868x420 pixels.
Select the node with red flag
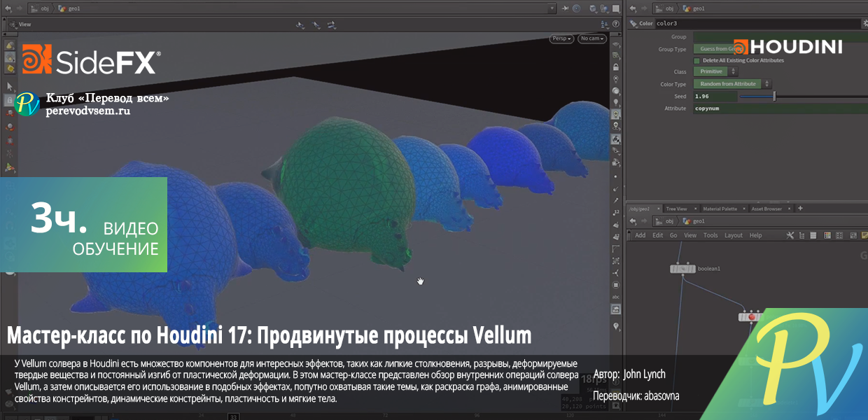[x=752, y=317]
